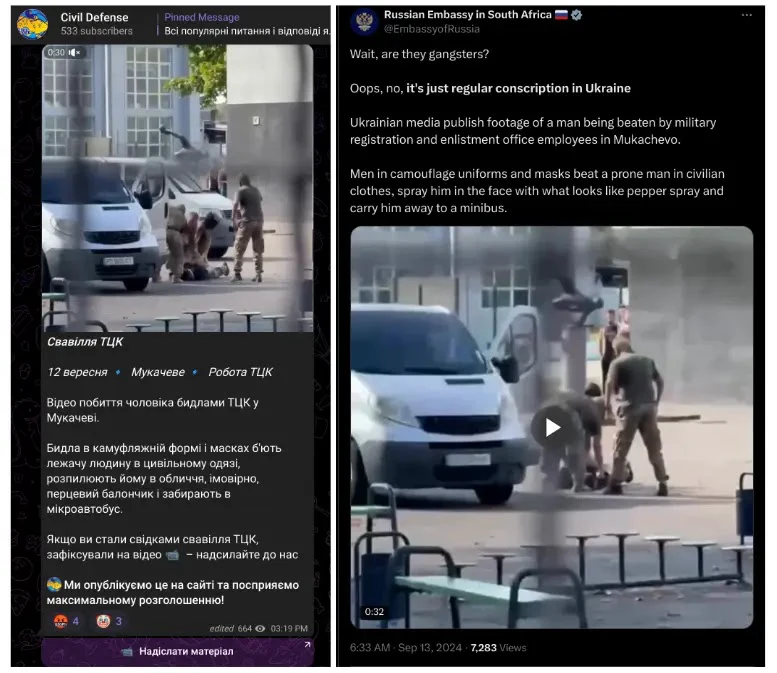
Task: Click the Russian Embassy in South Africa name
Action: point(467,15)
